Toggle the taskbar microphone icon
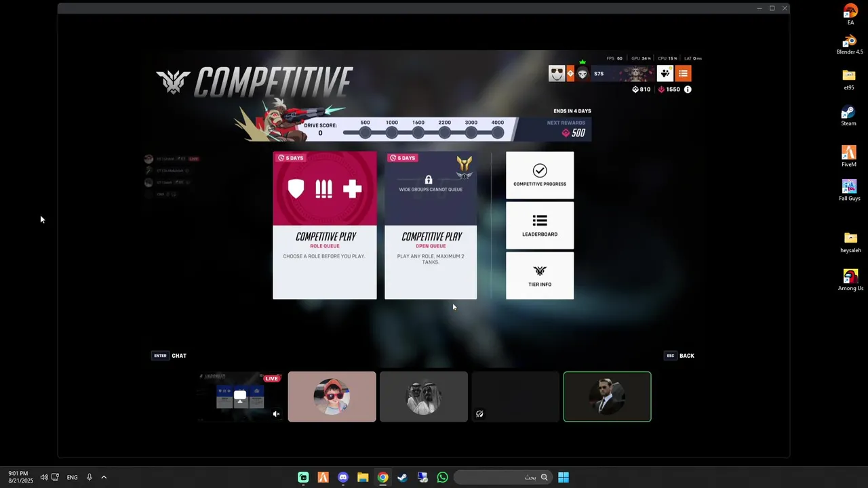Viewport: 868px width, 488px height. pos(89,477)
